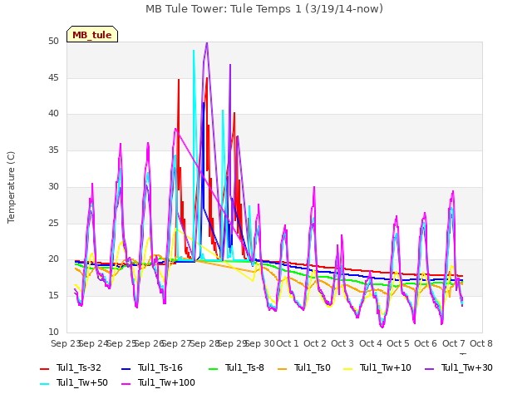This screenshot has width=532, height=399.
Task: Toggle the Tul1_Tw+50 legend entry
Action: (74, 382)
